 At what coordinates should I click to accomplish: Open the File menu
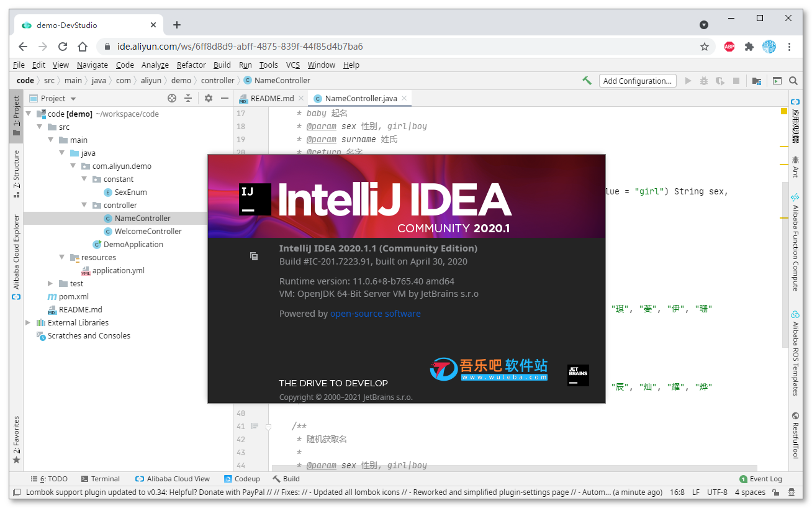pyautogui.click(x=19, y=65)
